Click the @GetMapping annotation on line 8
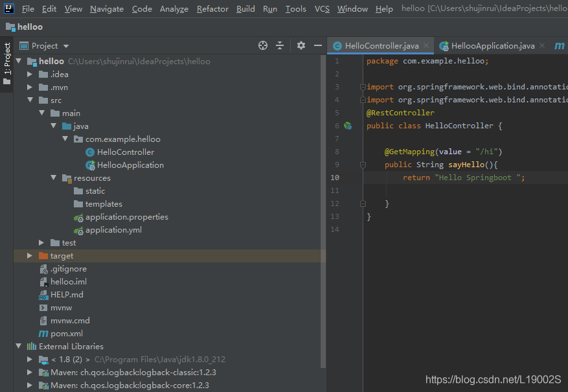The image size is (568, 392). click(409, 152)
